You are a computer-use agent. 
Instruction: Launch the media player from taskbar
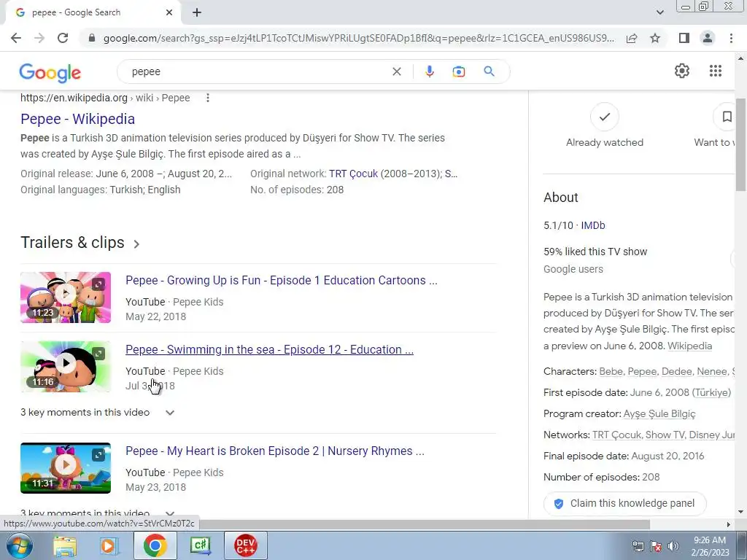[x=108, y=545]
